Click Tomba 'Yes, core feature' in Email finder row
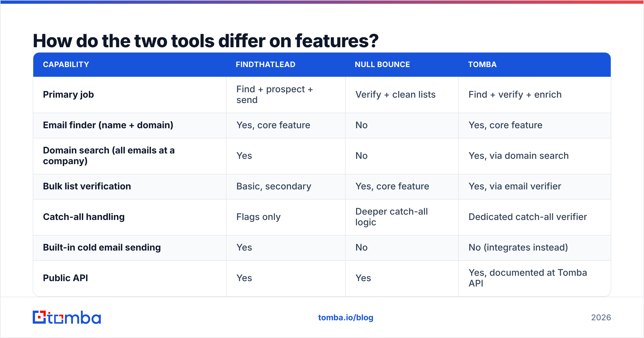 click(x=506, y=125)
